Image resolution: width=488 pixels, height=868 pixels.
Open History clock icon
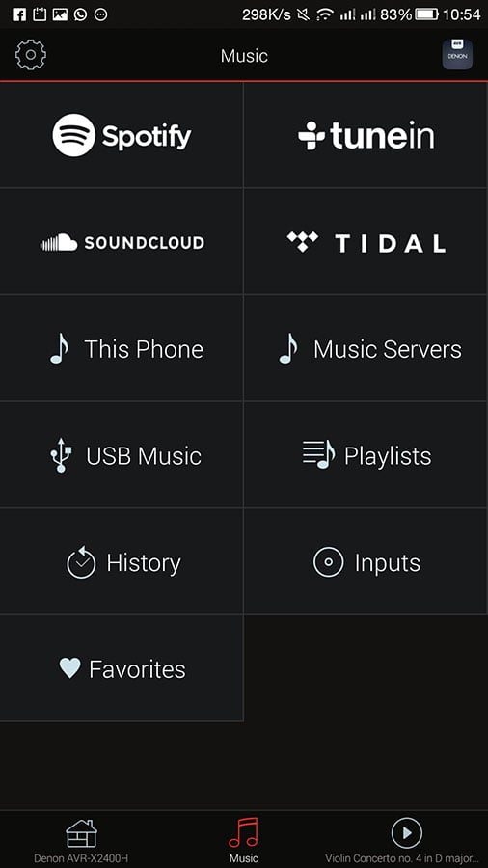pyautogui.click(x=81, y=562)
